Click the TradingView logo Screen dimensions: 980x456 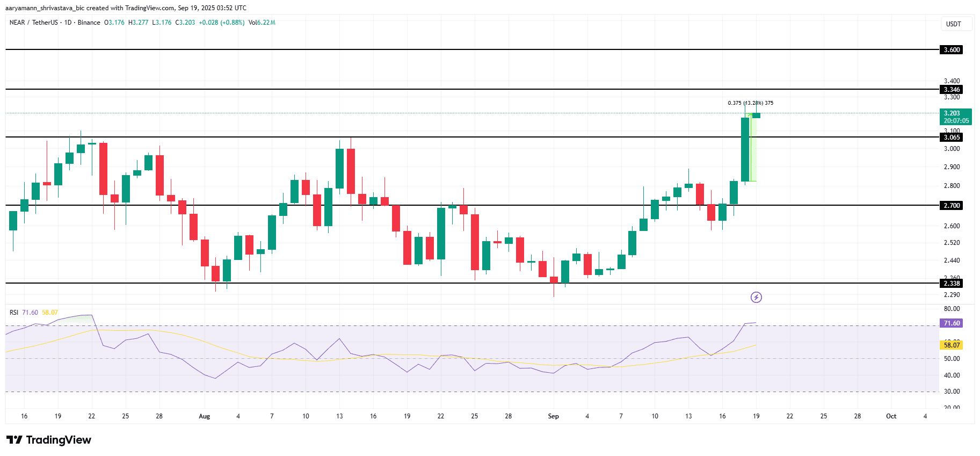click(49, 440)
